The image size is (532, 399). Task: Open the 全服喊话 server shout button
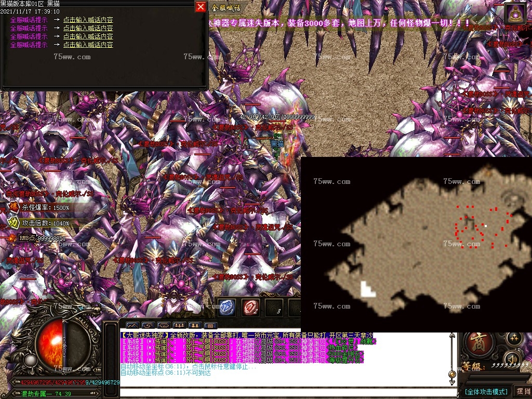227,8
